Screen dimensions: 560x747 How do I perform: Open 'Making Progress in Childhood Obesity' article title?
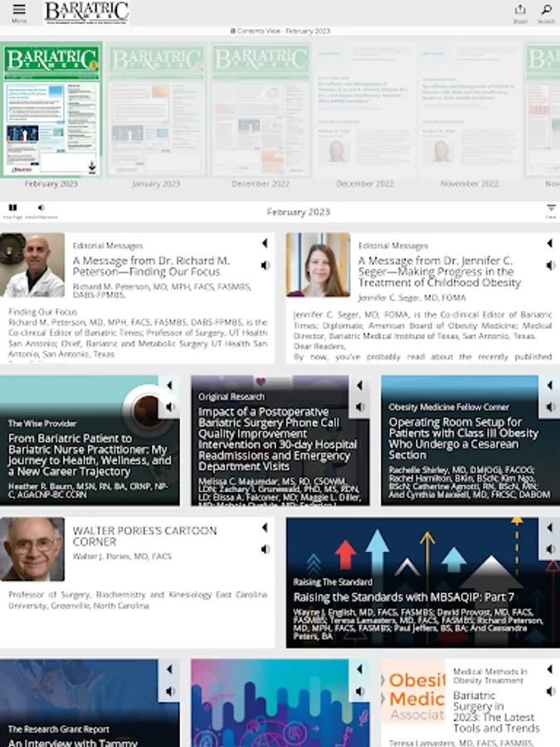439,271
